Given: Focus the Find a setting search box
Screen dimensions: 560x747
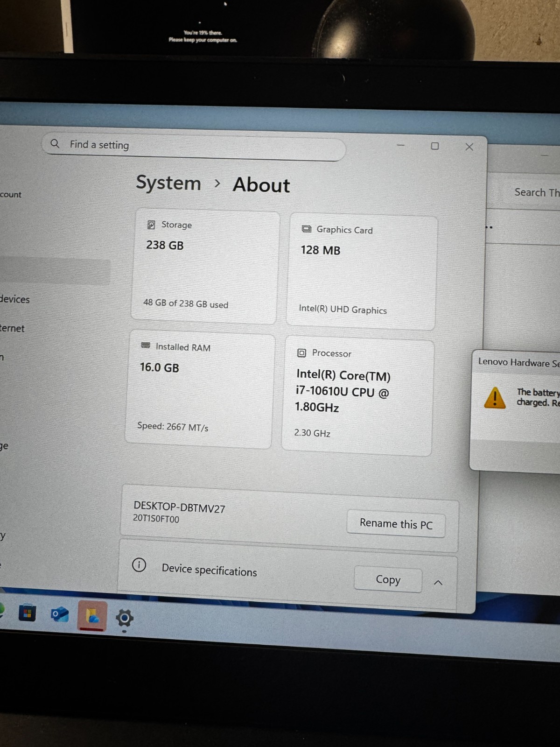Looking at the screenshot, I should pyautogui.click(x=194, y=147).
